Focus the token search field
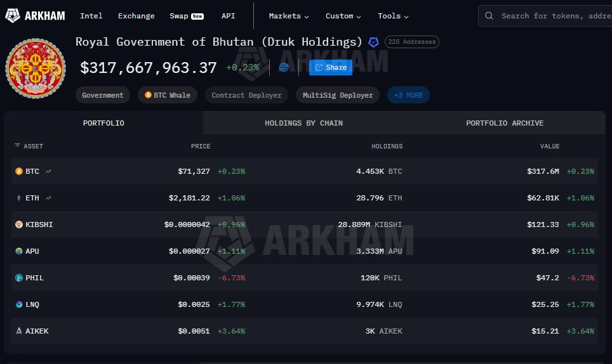Screen dimensions: 612x364 pos(552,16)
